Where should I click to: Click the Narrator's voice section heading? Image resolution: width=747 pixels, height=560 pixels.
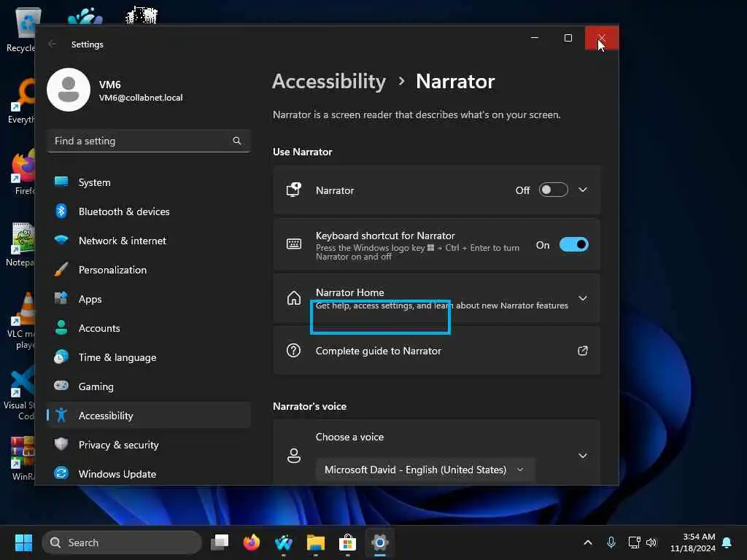click(309, 406)
